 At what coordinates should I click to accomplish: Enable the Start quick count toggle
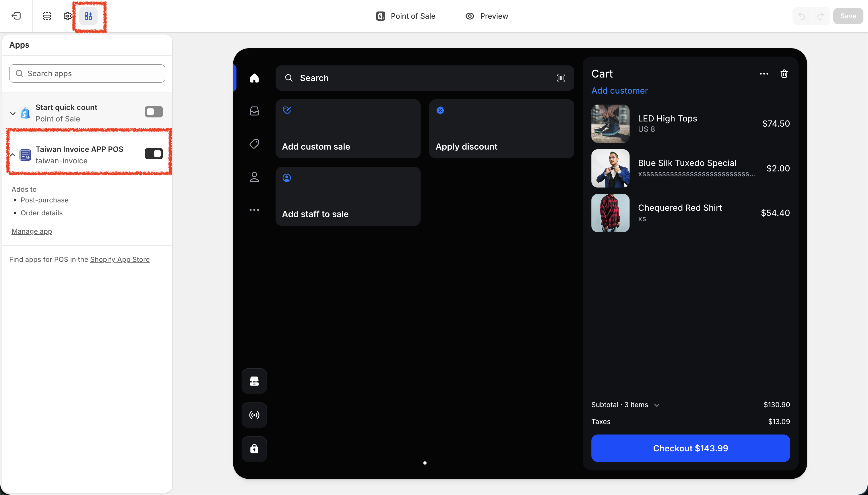(x=154, y=112)
